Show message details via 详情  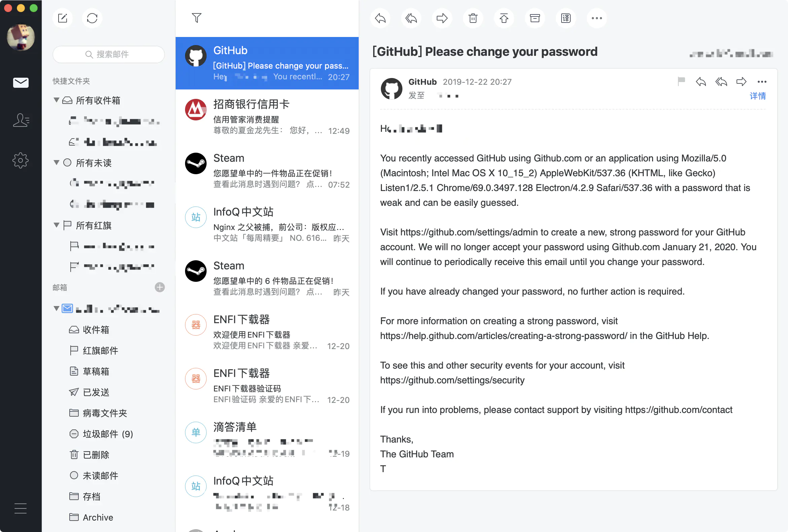click(x=757, y=96)
